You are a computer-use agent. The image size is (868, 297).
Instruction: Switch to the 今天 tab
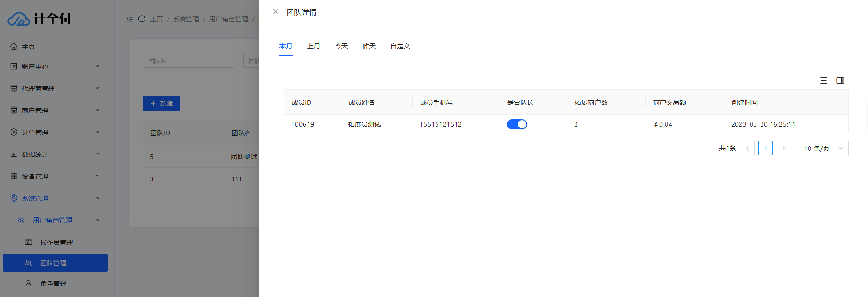point(341,46)
